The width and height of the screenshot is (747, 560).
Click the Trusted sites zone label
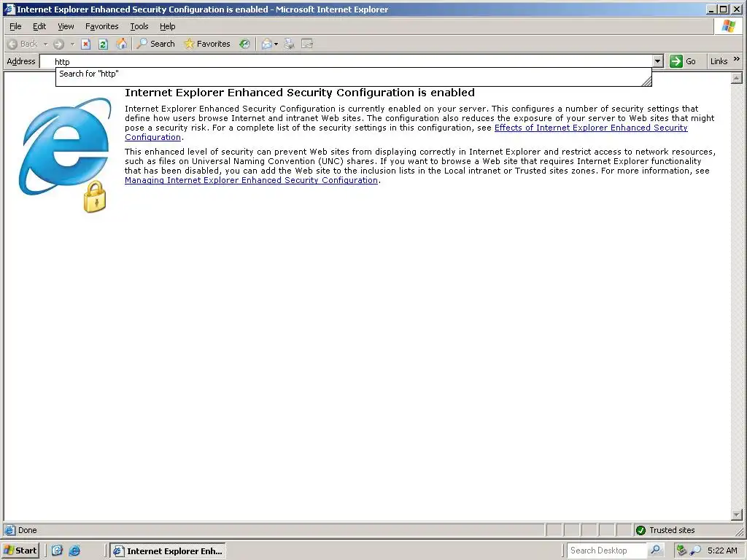click(x=672, y=530)
